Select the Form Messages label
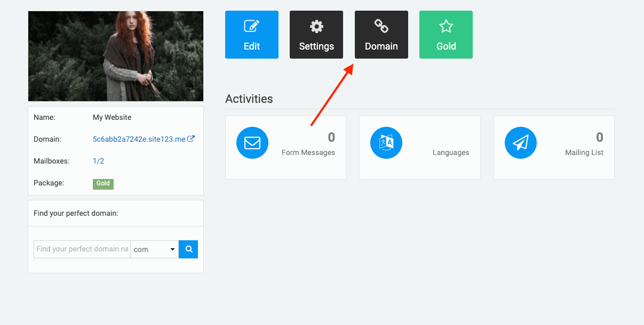Screen dimensions: 644x325 (x=308, y=152)
